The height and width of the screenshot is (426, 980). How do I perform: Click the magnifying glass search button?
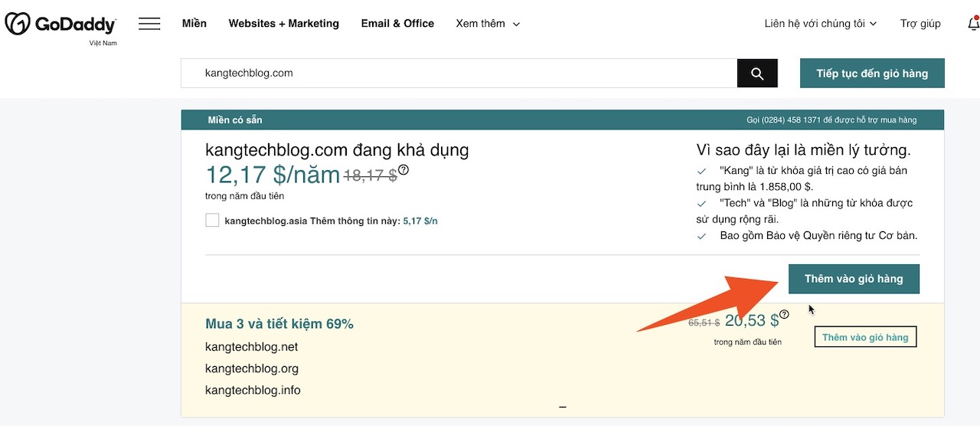(x=757, y=74)
